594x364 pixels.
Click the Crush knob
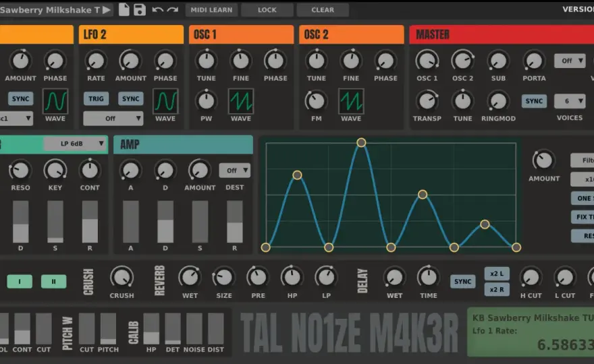click(x=122, y=278)
